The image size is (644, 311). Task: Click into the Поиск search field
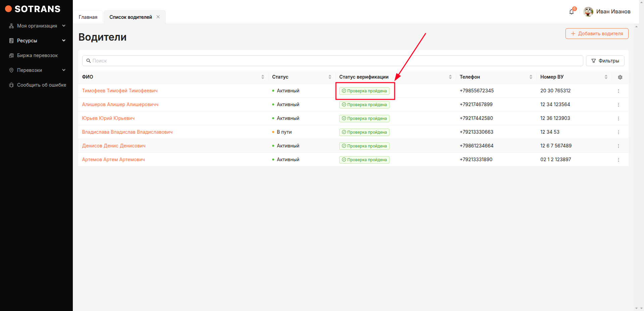pyautogui.click(x=332, y=61)
